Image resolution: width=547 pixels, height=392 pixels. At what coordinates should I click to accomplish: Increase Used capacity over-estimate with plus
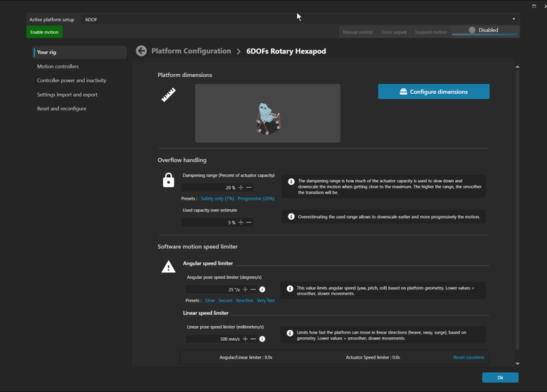[241, 222]
